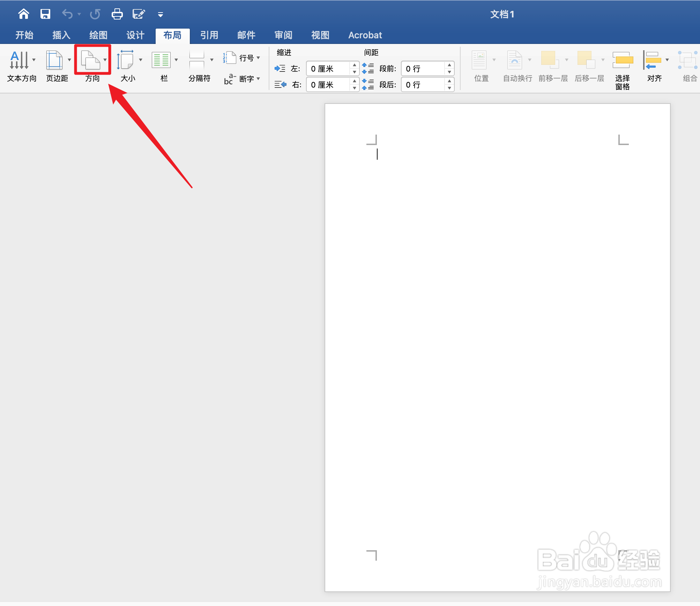Expand the Line Numbers (行号) dropdown
The height and width of the screenshot is (606, 700).
click(258, 58)
